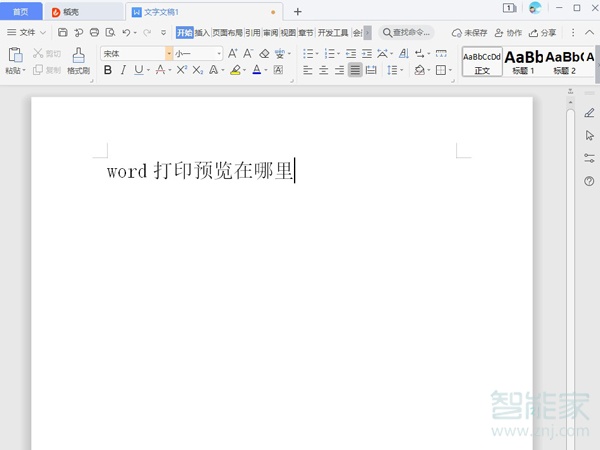Open the 页面布局 ribbon tab
Screen dimensions: 600x450
[x=228, y=32]
